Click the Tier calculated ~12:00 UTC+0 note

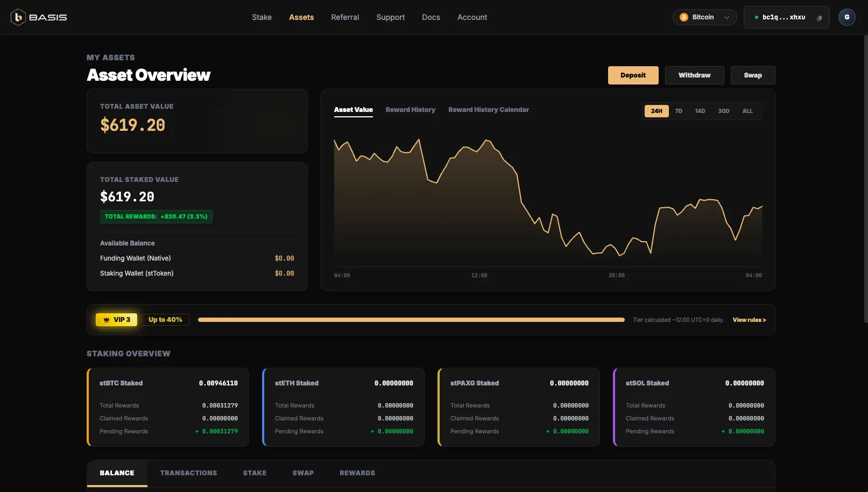click(x=678, y=320)
